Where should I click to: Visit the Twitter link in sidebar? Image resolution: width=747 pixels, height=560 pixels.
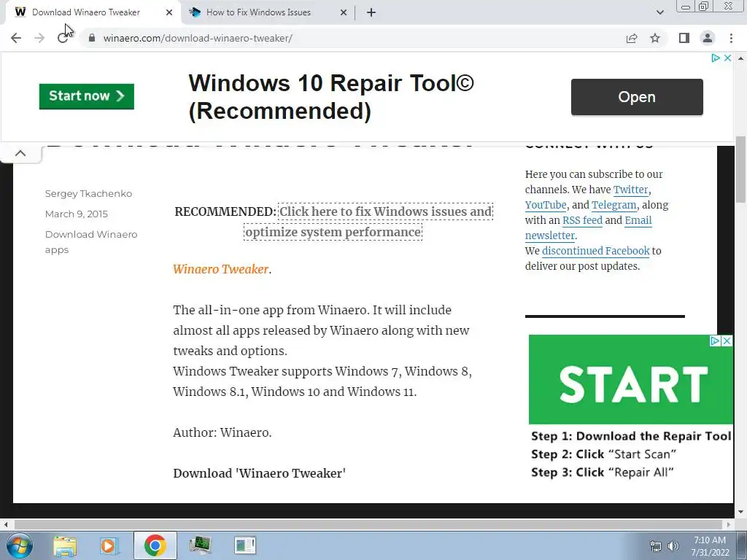point(630,190)
